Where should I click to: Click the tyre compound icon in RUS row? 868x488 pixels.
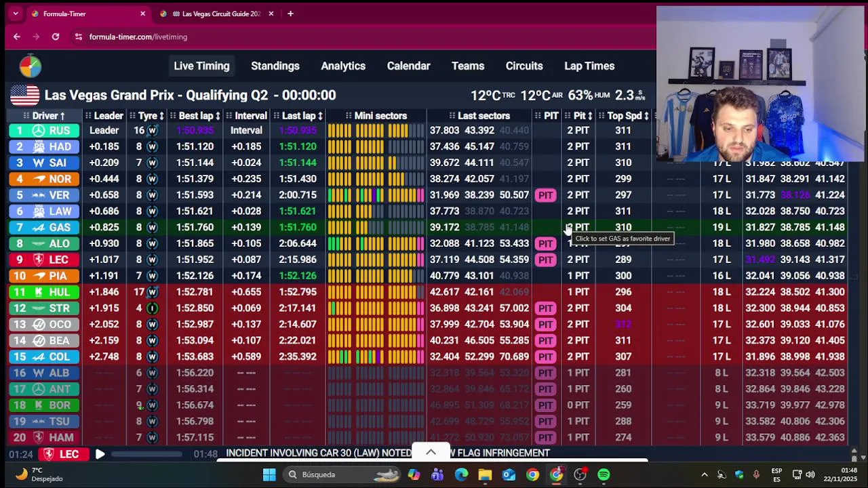pos(153,130)
